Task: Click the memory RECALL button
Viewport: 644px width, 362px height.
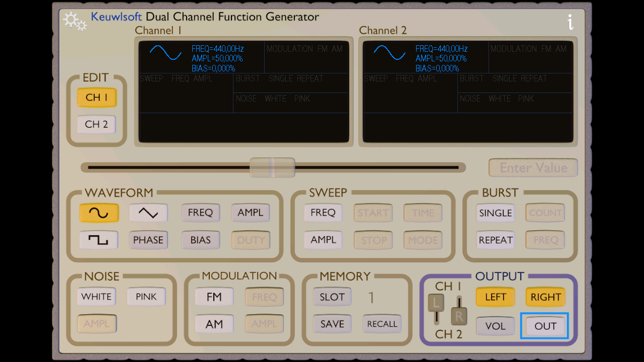Action: tap(382, 324)
